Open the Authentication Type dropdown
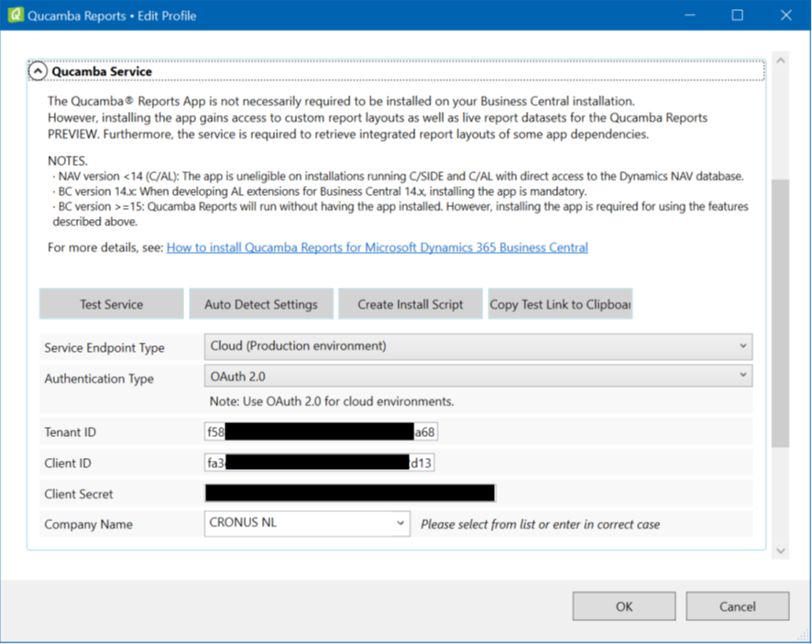812x644 pixels. pyautogui.click(x=478, y=377)
